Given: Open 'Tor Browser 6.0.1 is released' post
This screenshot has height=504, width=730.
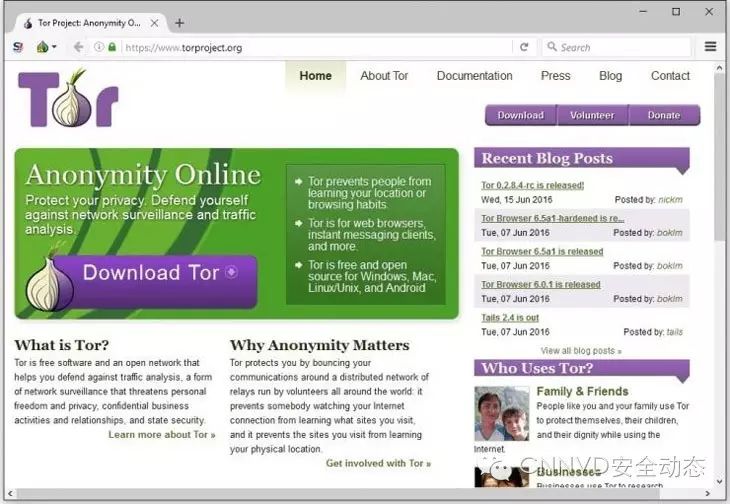Looking at the screenshot, I should tap(541, 284).
